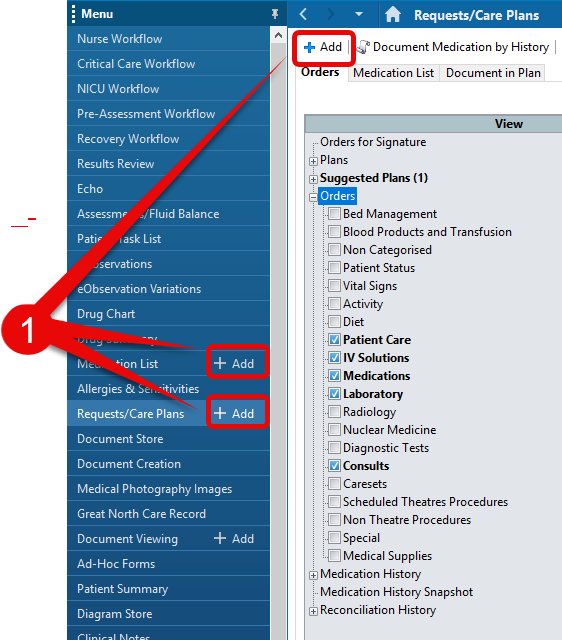Click Add next to Document Viewing
Screen dimensions: 562x640
tap(234, 538)
